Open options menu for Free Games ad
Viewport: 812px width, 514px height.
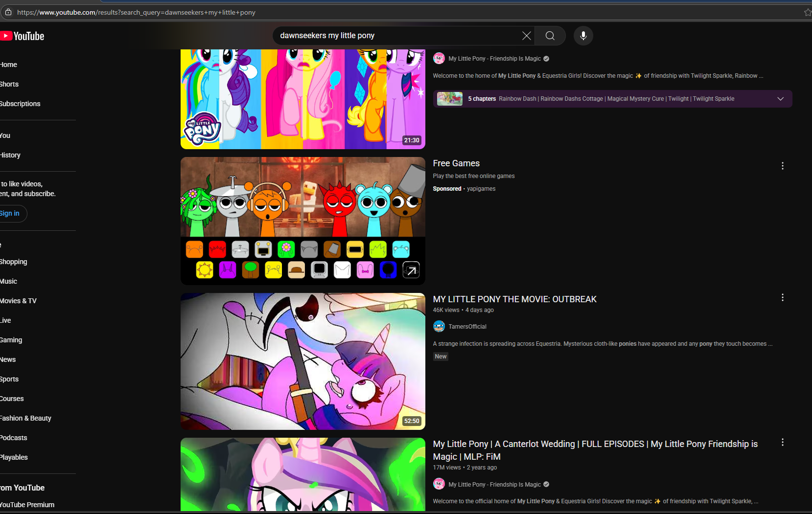783,166
